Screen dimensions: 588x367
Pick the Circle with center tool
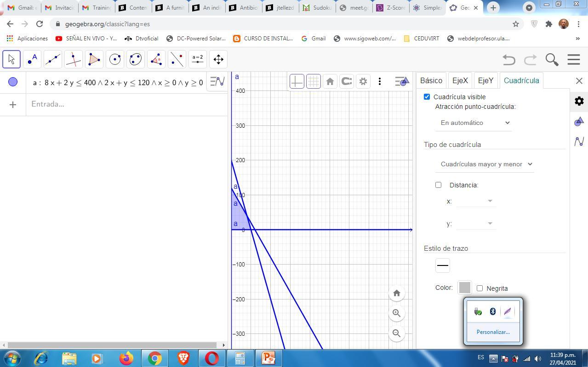115,59
